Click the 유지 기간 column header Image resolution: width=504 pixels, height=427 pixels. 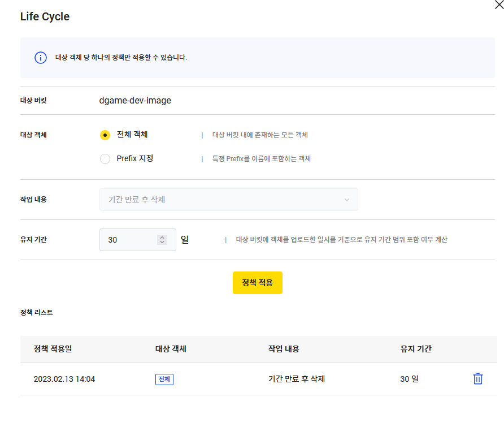point(416,349)
